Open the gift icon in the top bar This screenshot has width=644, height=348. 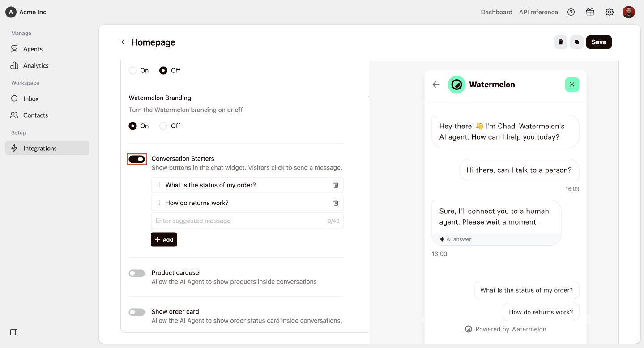click(x=590, y=12)
